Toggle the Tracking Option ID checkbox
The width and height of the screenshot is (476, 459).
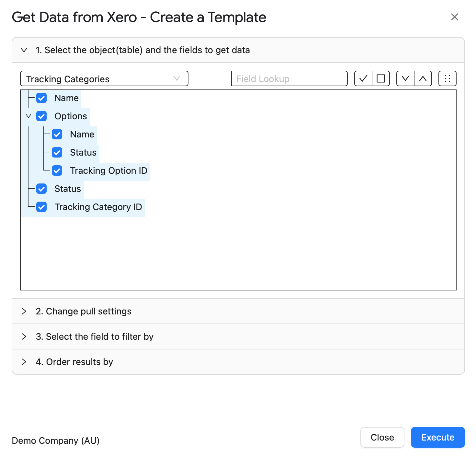pyautogui.click(x=57, y=171)
